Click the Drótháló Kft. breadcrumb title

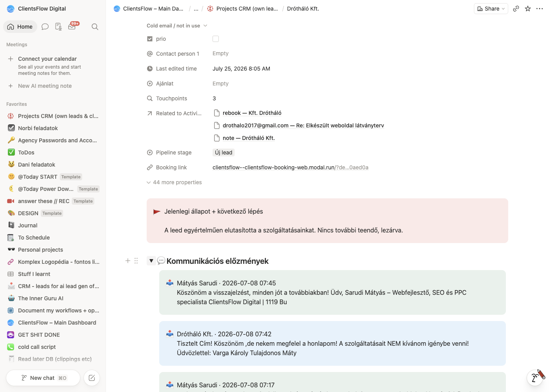[303, 9]
